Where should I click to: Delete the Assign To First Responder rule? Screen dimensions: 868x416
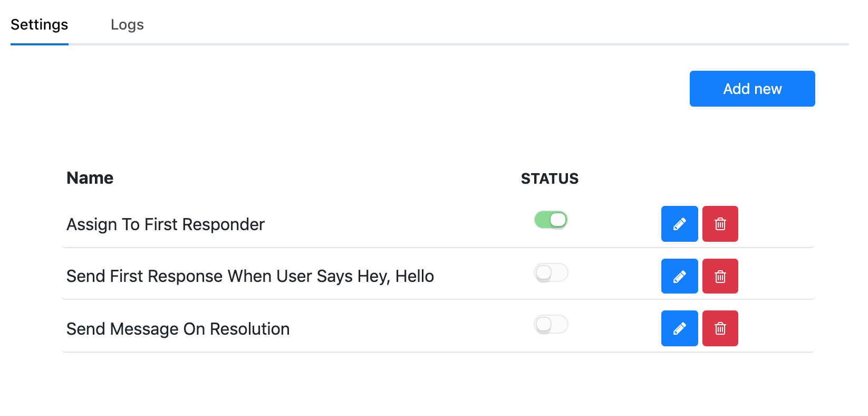[720, 224]
